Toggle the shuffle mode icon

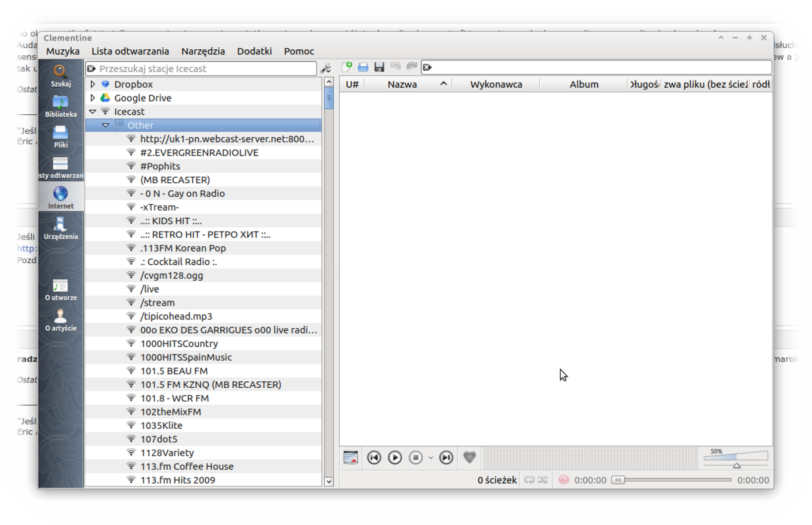[x=543, y=480]
